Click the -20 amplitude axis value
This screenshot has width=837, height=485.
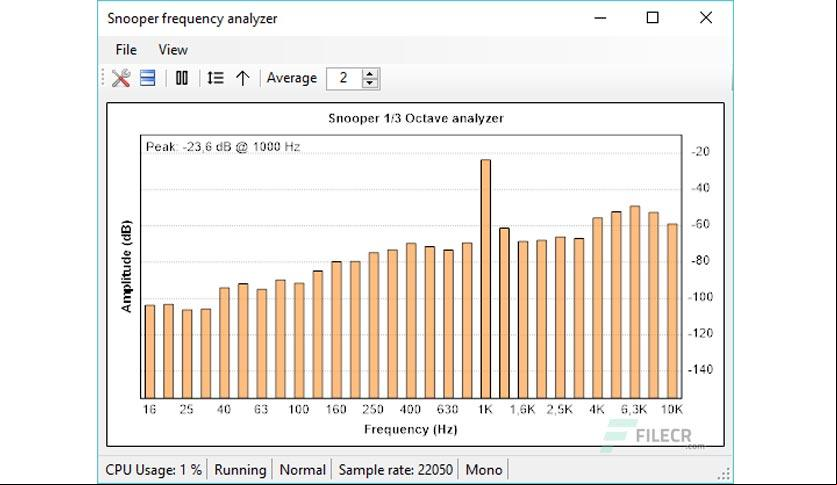[700, 152]
